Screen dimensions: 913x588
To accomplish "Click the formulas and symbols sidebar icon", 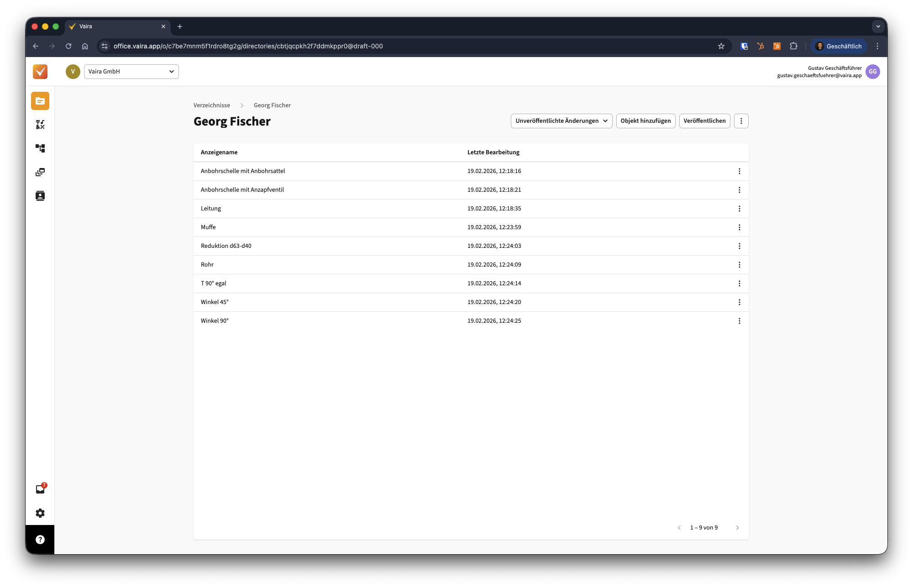I will (40, 125).
